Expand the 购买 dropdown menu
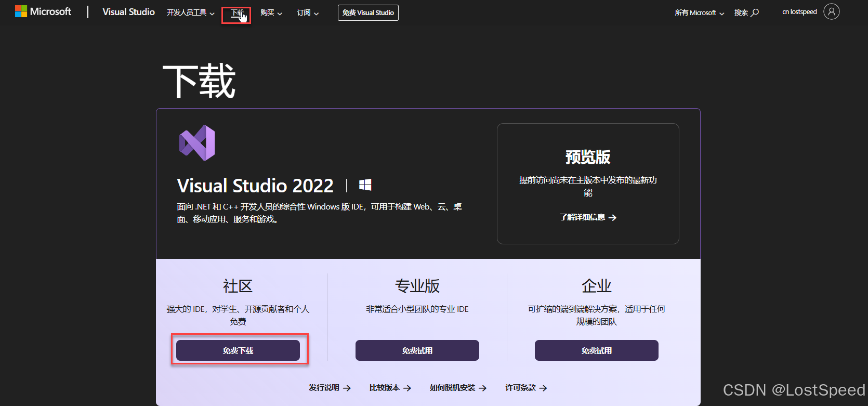The height and width of the screenshot is (406, 868). 271,12
